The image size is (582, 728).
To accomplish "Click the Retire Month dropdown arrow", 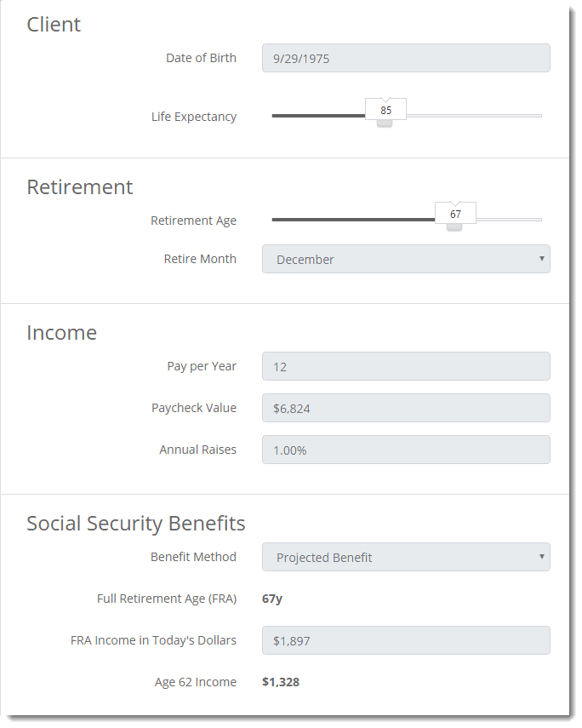I will click(541, 259).
